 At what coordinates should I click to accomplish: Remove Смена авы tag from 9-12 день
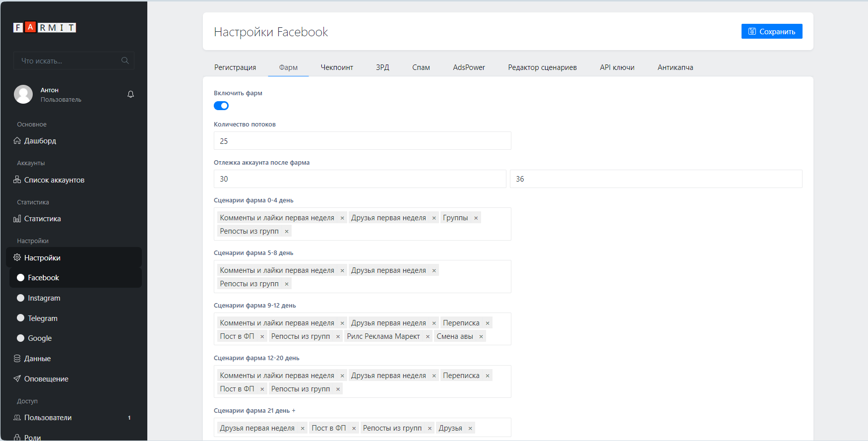tap(481, 336)
